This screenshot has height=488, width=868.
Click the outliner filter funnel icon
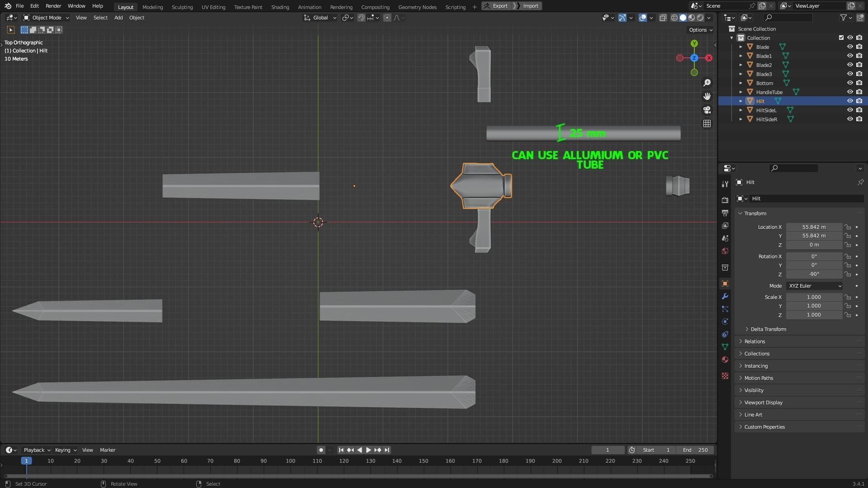pyautogui.click(x=843, y=18)
